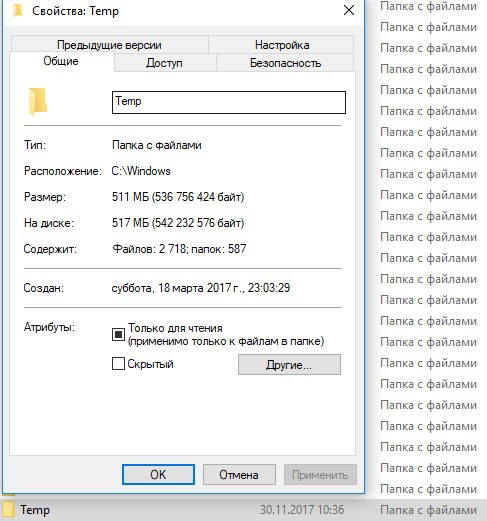Screen dimensions: 487x521
Task: Open the 'Настройка' tab
Action: 282,45
